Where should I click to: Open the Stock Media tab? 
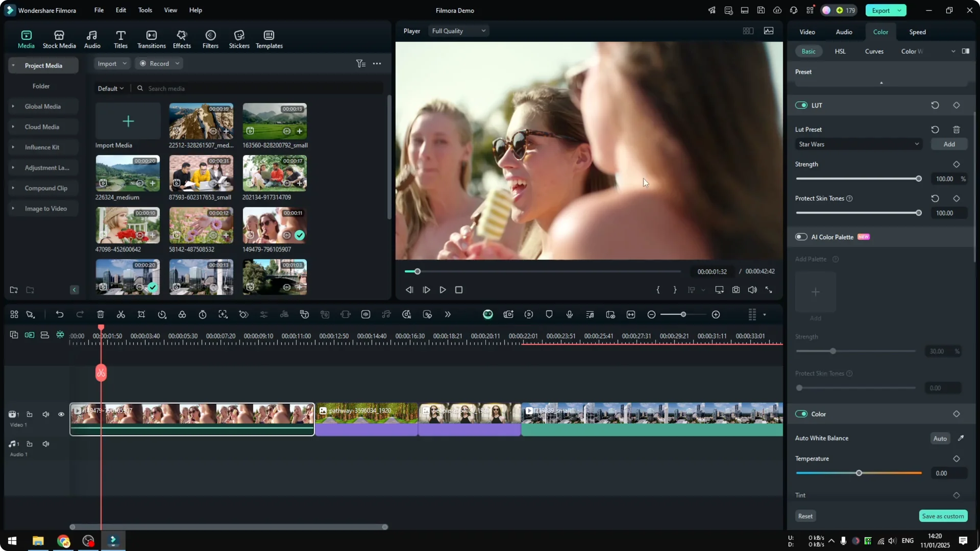click(59, 39)
